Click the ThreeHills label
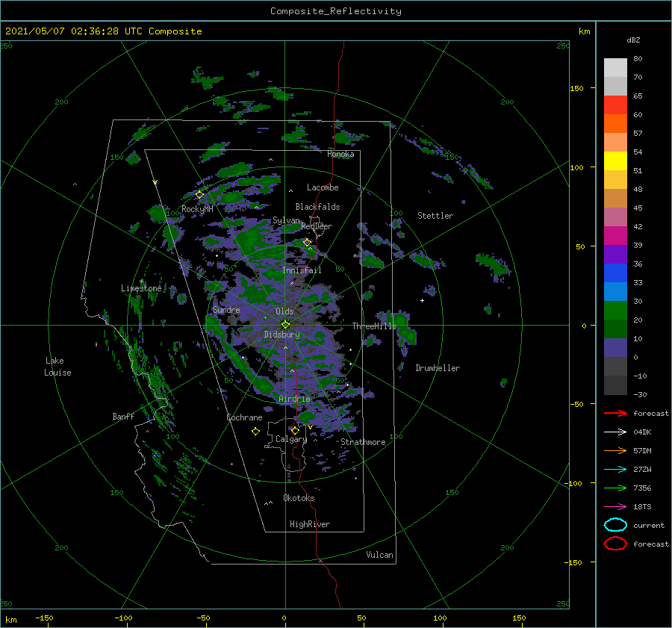The image size is (672, 628). (x=375, y=326)
